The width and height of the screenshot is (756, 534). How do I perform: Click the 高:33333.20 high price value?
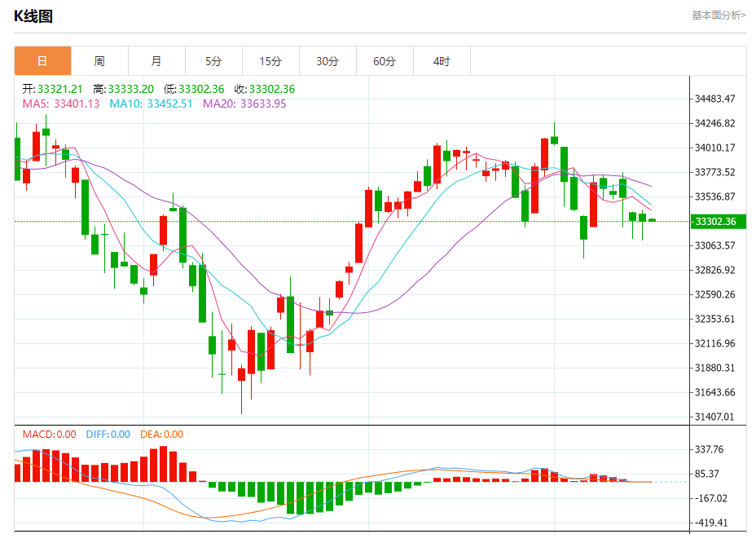(124, 89)
